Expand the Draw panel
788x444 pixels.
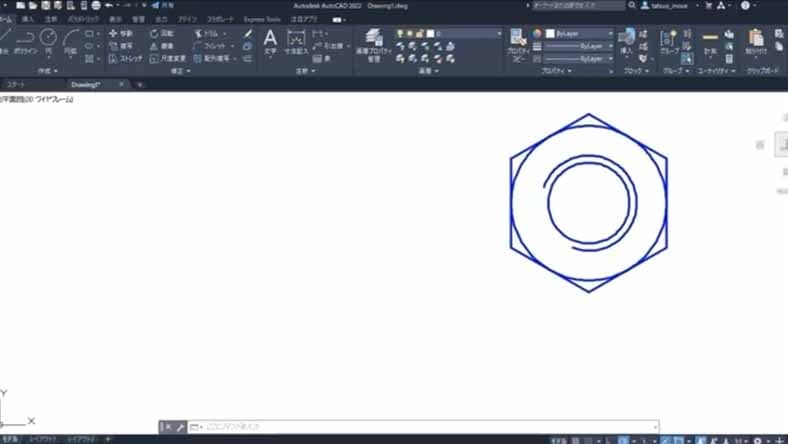(48, 71)
